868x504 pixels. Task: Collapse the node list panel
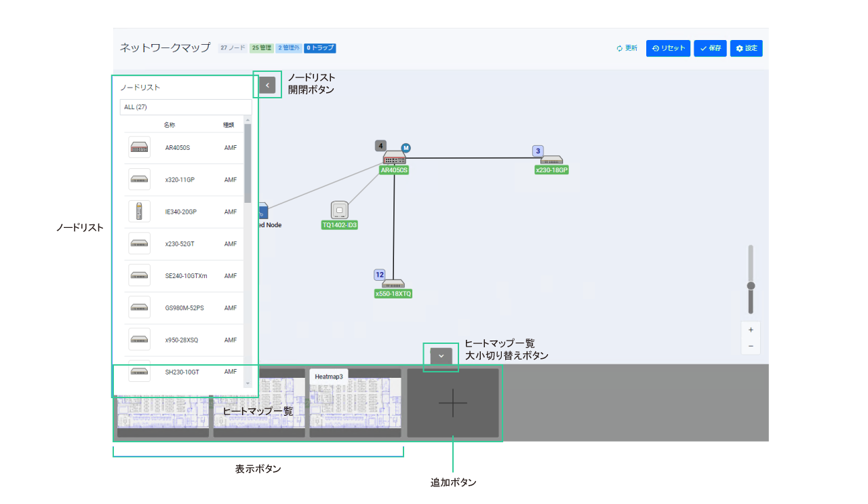[x=267, y=85]
